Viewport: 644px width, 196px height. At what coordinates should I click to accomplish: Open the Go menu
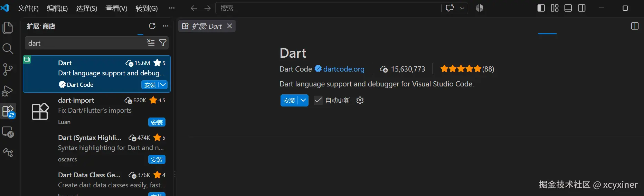tap(146, 8)
